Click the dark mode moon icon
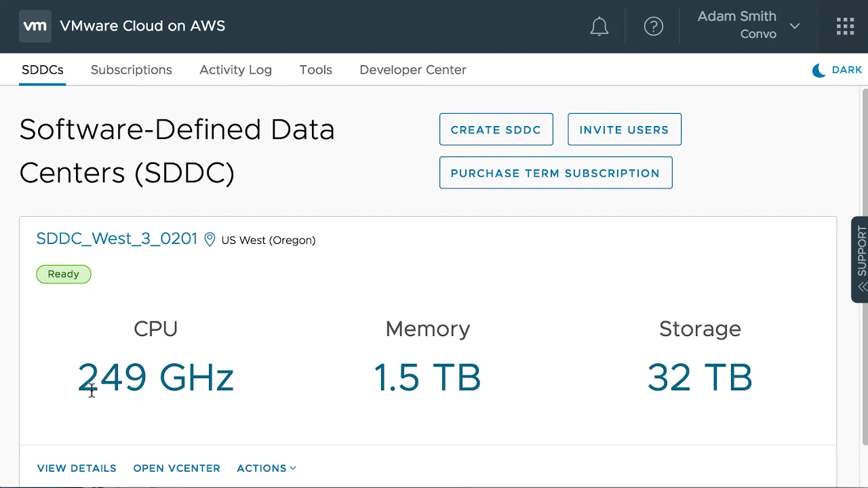Image resolution: width=868 pixels, height=488 pixels. (819, 70)
